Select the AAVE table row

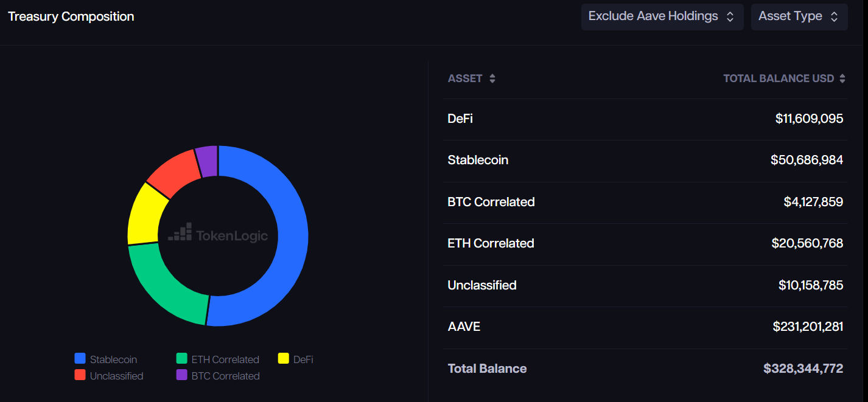click(645, 327)
